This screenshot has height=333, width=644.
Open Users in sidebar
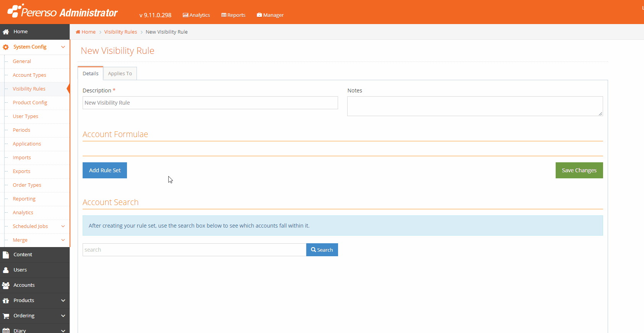35,270
